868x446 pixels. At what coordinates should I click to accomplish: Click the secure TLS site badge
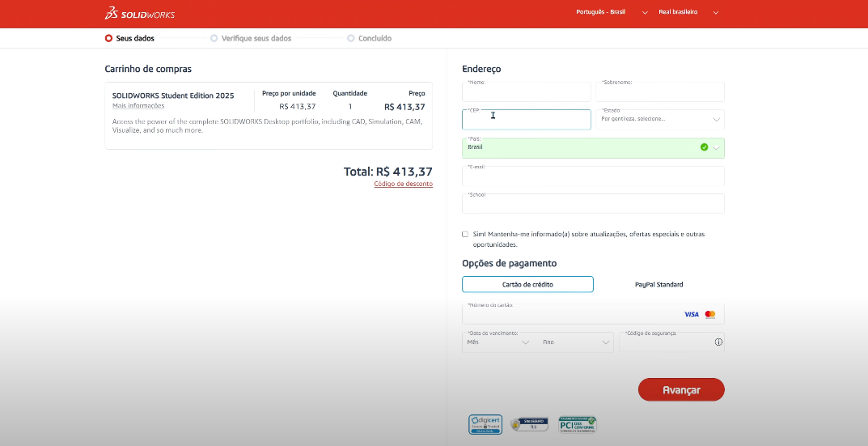(x=530, y=424)
